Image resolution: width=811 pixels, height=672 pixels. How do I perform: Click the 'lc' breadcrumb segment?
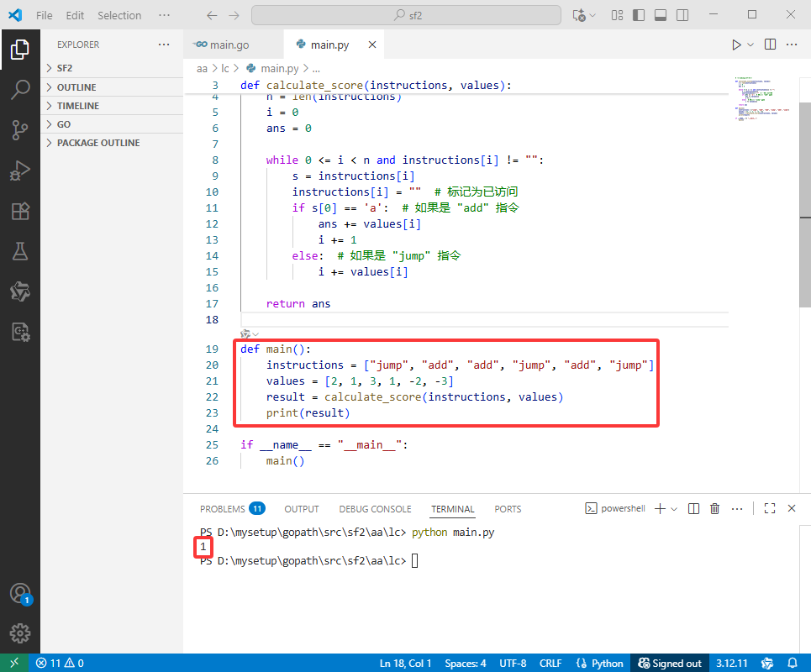point(225,69)
